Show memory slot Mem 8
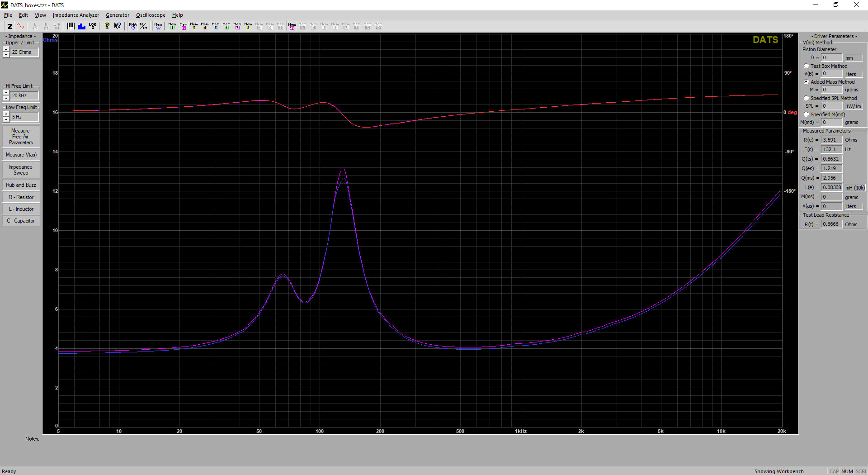This screenshot has width=868, height=475. [x=248, y=26]
